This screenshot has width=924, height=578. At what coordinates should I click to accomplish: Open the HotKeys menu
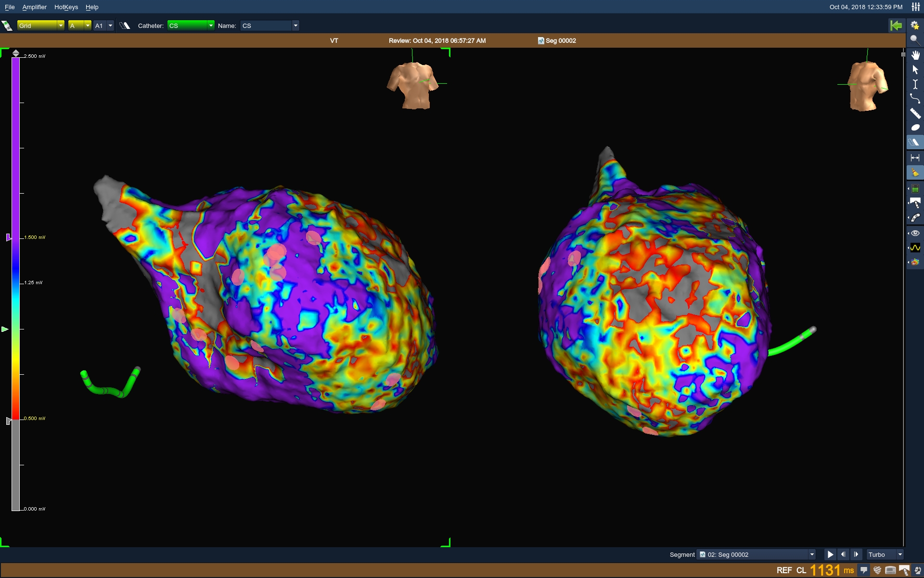pos(66,7)
